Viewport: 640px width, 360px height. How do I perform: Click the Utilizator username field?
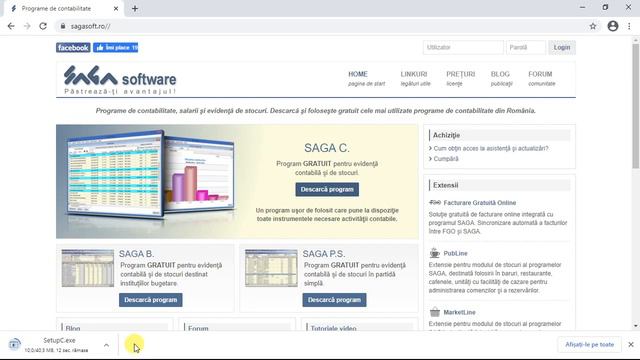[x=463, y=47]
